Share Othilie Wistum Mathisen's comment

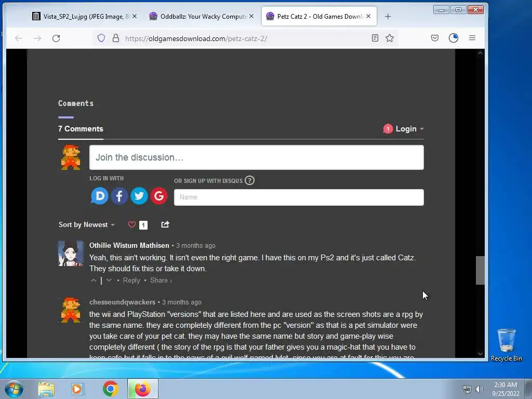(161, 280)
